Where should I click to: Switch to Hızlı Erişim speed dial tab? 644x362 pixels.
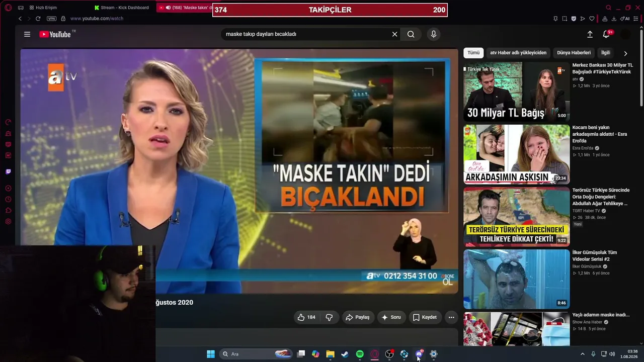(x=44, y=8)
